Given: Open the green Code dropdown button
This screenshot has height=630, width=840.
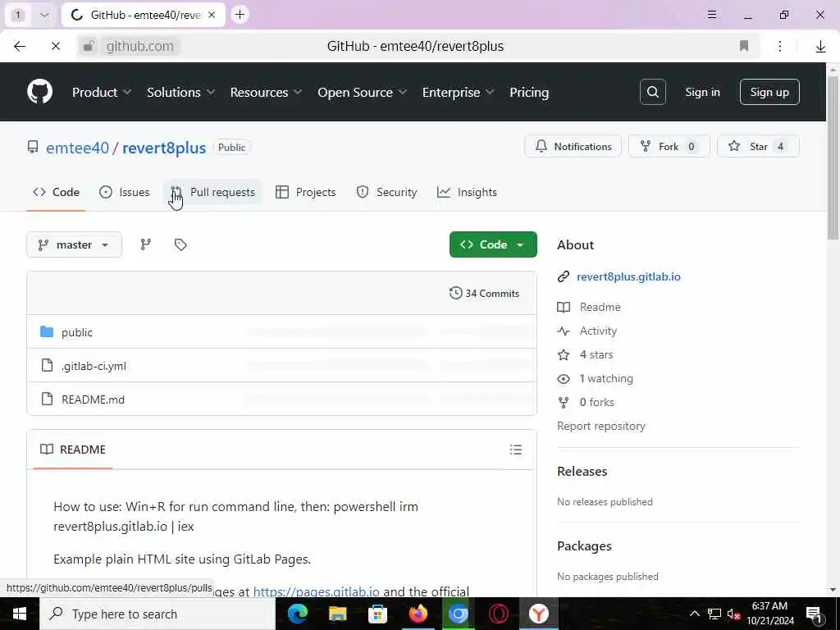Looking at the screenshot, I should [493, 244].
